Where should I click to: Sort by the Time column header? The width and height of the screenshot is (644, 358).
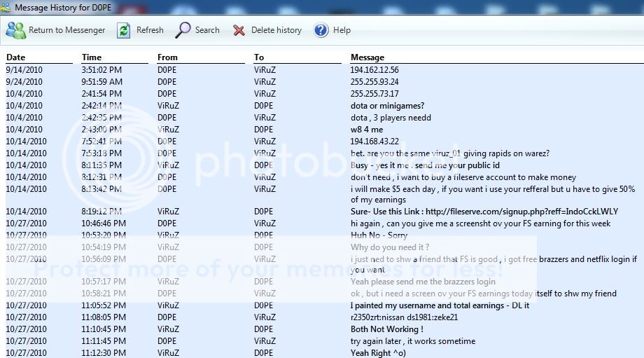[92, 57]
